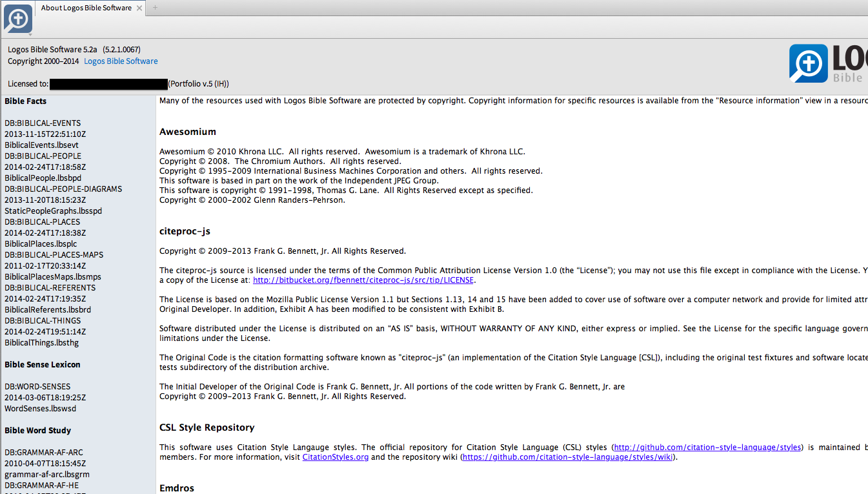Select DB:BIBLICAL-PEOPLE-DIAGRAMS entry

tap(63, 189)
